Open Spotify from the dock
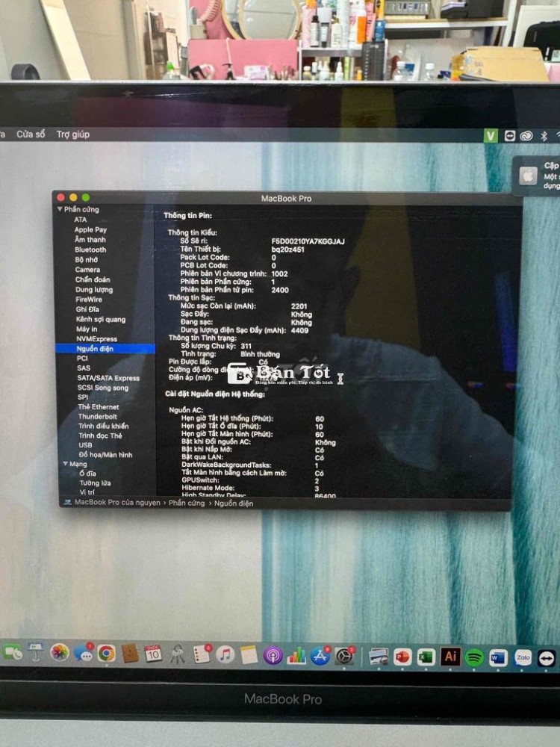560x747 pixels. (x=474, y=658)
